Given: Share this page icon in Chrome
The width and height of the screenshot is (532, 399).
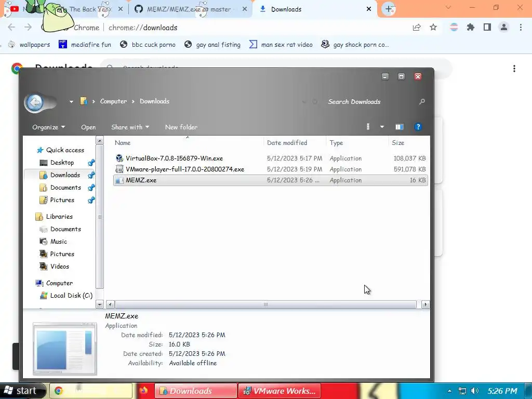Looking at the screenshot, I should coord(417,27).
